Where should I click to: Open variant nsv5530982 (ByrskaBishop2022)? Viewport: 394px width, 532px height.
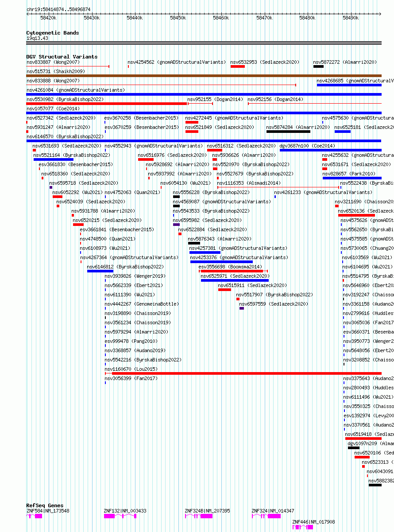coord(65,99)
